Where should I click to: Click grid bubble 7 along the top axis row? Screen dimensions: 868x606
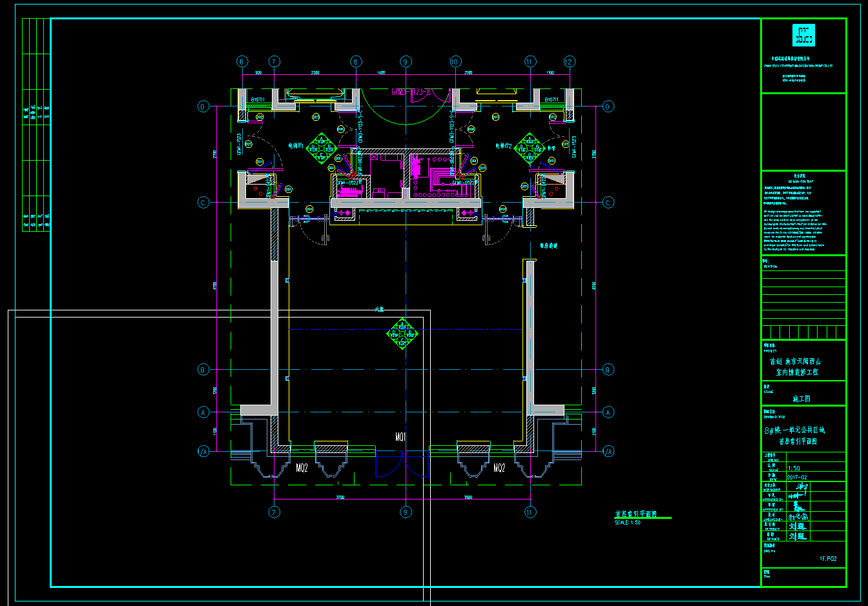coord(274,62)
